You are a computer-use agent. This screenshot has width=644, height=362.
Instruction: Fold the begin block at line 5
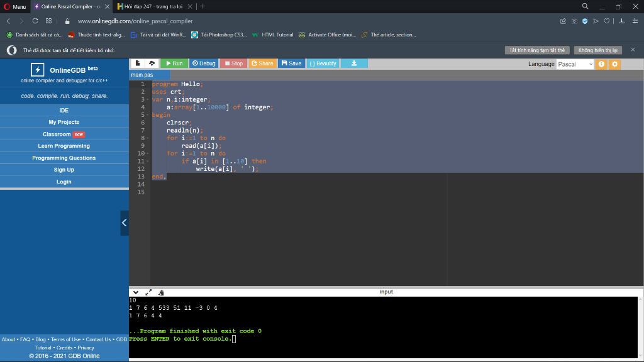pyautogui.click(x=147, y=115)
